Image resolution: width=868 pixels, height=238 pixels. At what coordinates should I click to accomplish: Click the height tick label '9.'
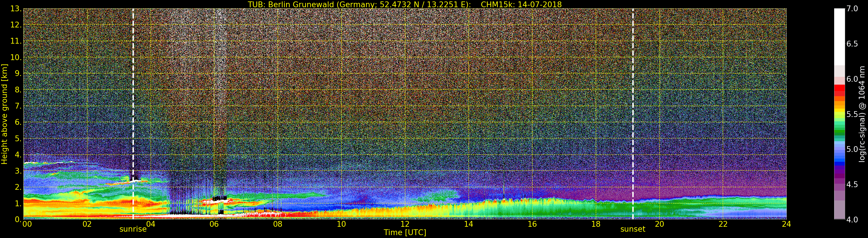pyautogui.click(x=18, y=73)
